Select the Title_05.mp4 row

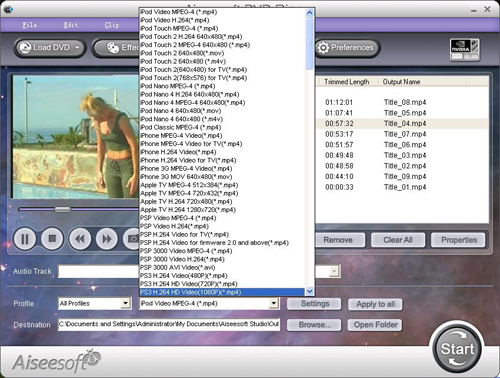(402, 113)
